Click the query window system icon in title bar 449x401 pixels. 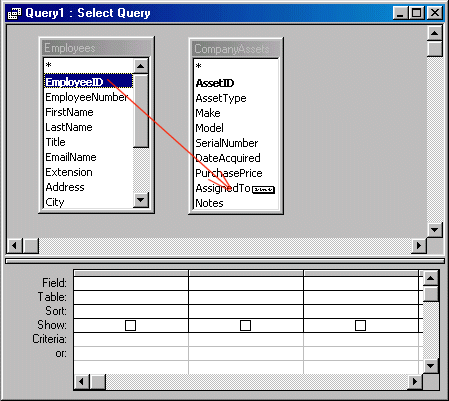click(x=14, y=13)
